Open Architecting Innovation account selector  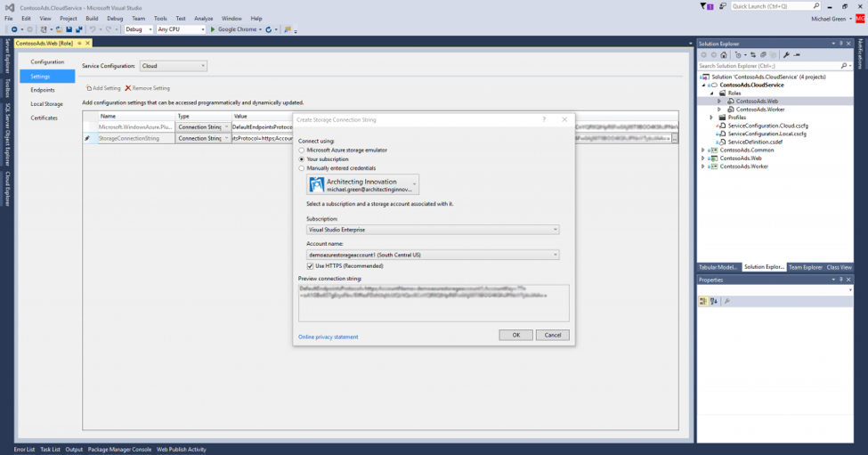click(x=362, y=185)
